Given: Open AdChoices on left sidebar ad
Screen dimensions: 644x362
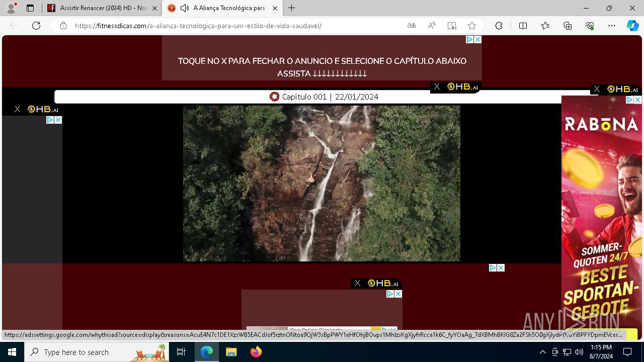Looking at the screenshot, I should click(x=50, y=120).
